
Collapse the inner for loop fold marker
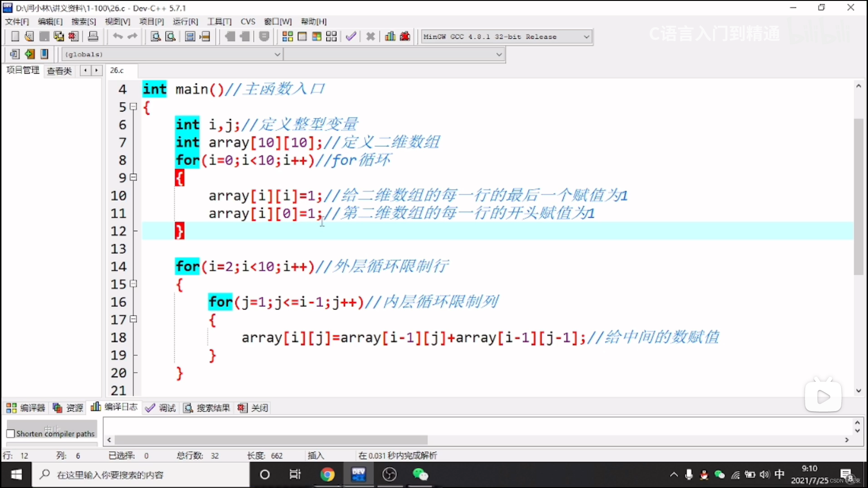pos(133,319)
